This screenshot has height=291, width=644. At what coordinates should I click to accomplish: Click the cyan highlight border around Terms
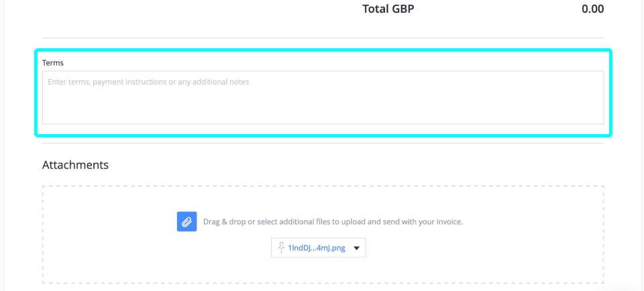[x=323, y=50]
